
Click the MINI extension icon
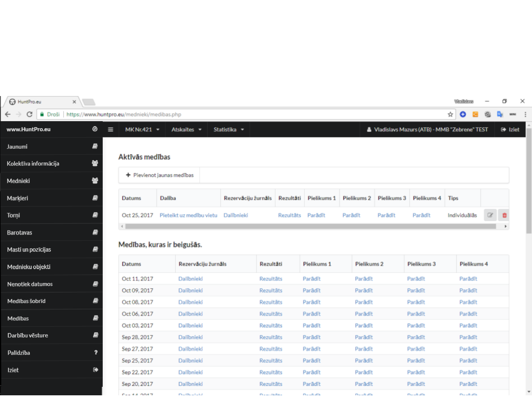(x=513, y=115)
